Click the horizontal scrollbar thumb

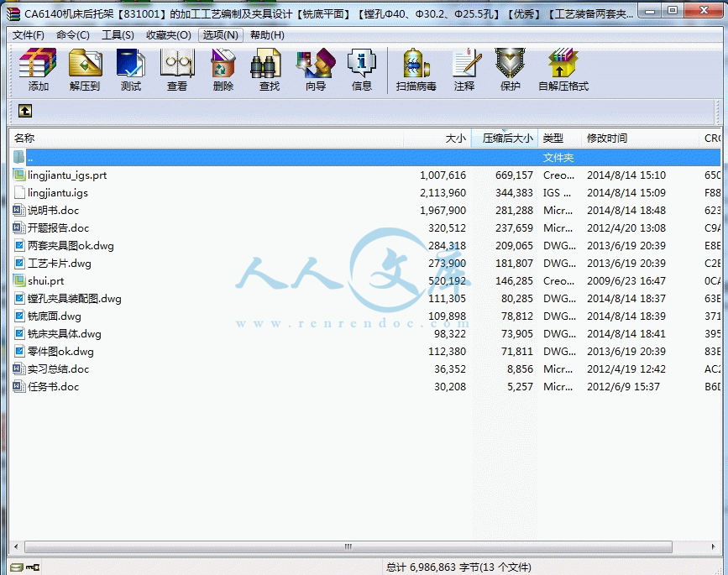click(348, 546)
